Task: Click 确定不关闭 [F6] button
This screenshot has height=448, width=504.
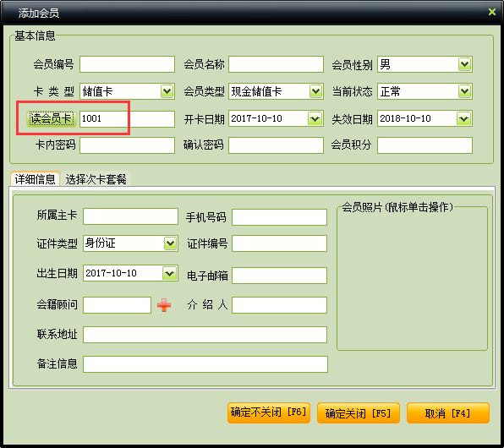Action: [269, 412]
